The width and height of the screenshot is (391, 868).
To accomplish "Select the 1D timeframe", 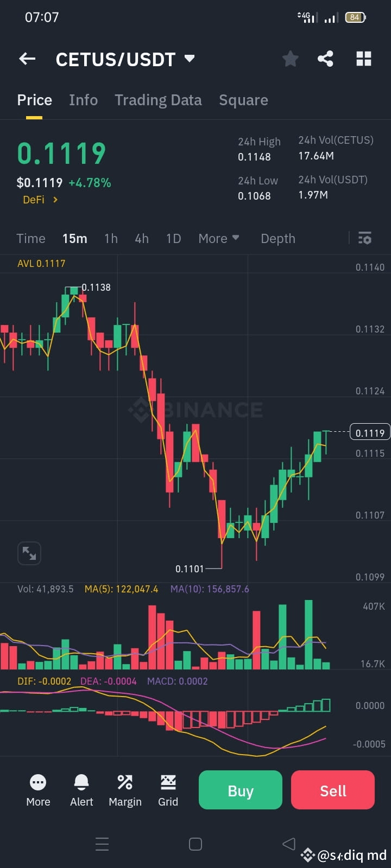I will coord(173,238).
